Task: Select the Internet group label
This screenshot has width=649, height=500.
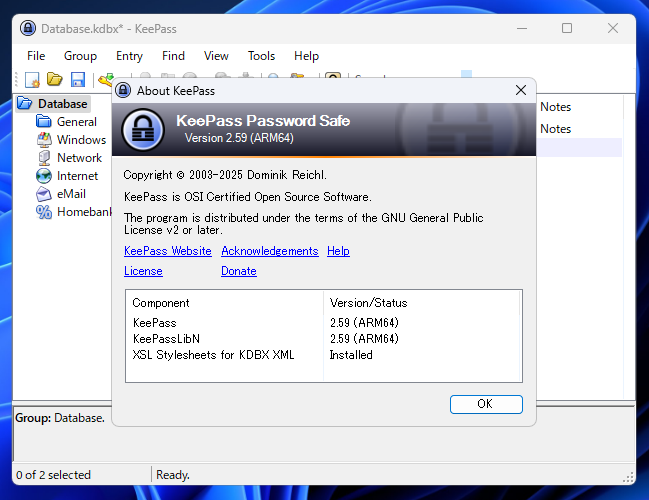Action: [x=77, y=176]
